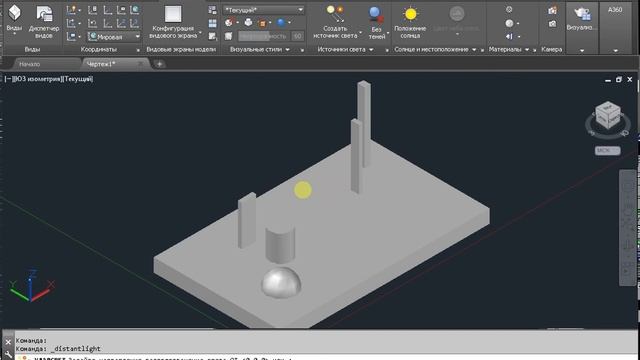This screenshot has height=360, width=640.
Task: Close the command line with X button
Action: (x=8, y=342)
